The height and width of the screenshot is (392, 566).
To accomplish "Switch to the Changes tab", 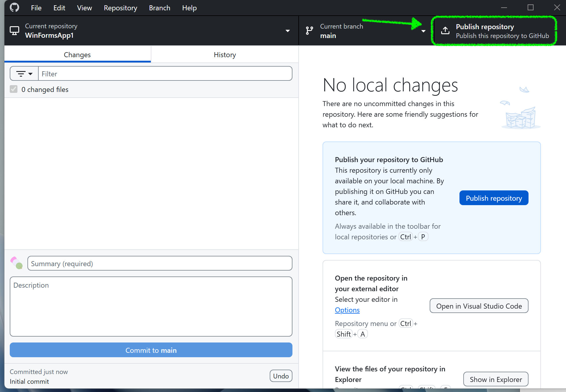I will [x=77, y=55].
